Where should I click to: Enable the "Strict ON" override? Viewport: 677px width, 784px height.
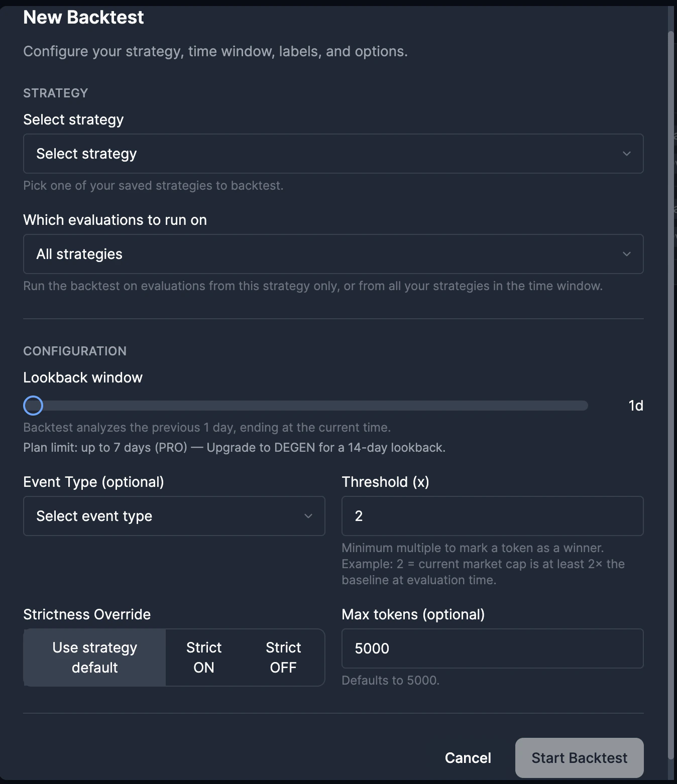(x=203, y=657)
